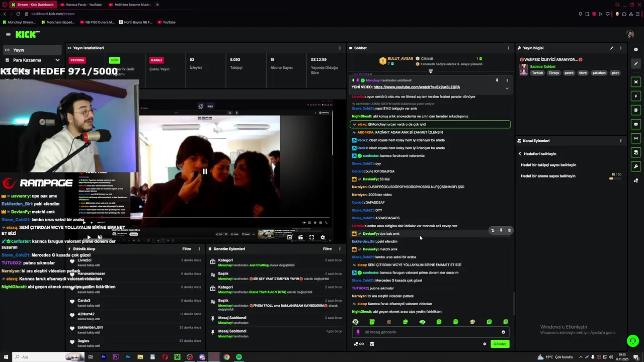Open the Sohbet panel options menu
This screenshot has height=362, width=644.
(508, 48)
